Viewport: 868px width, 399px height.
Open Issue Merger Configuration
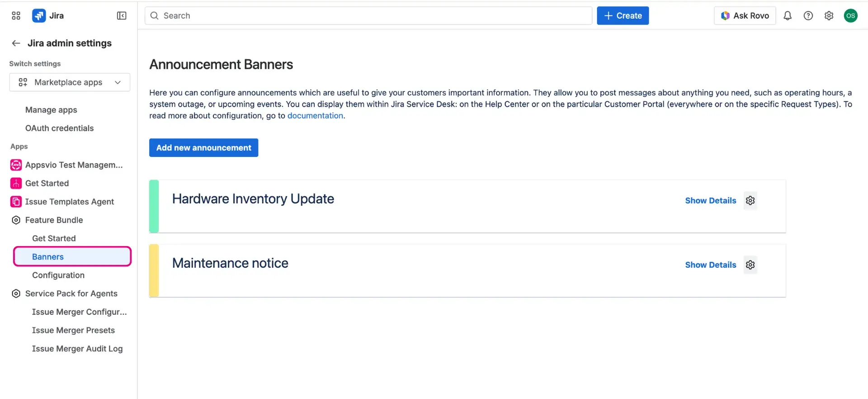coord(79,312)
